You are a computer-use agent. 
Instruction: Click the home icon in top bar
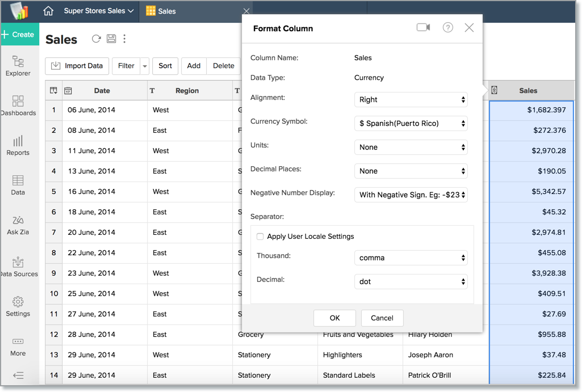pos(48,11)
